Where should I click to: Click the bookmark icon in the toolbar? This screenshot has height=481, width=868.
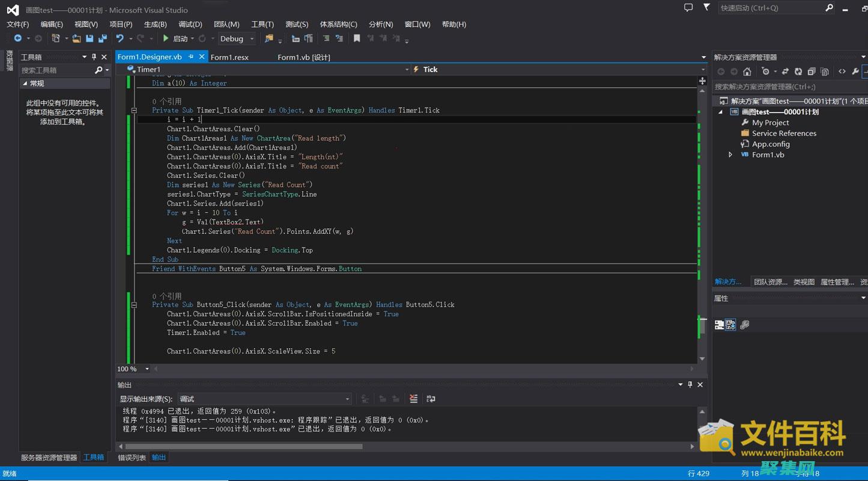357,38
